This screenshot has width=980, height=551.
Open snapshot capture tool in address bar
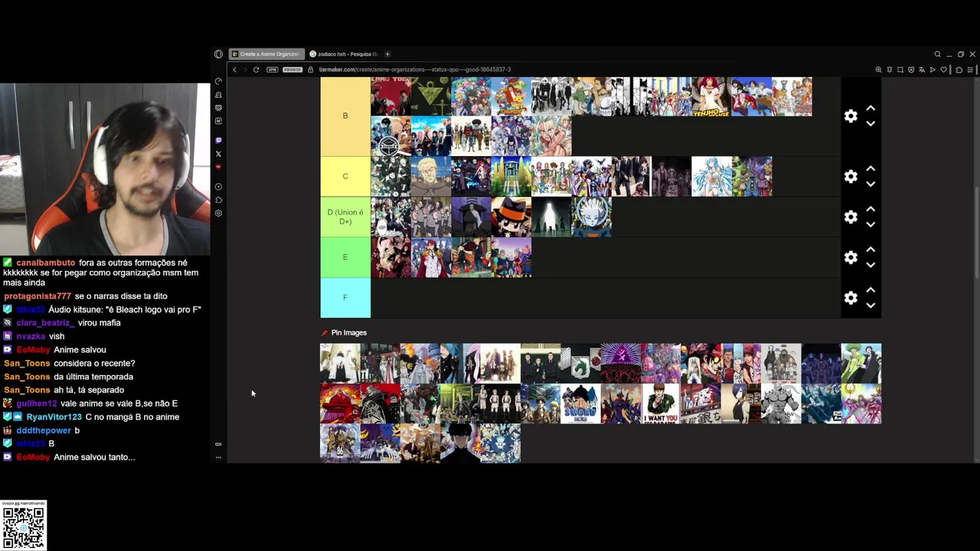[900, 70]
